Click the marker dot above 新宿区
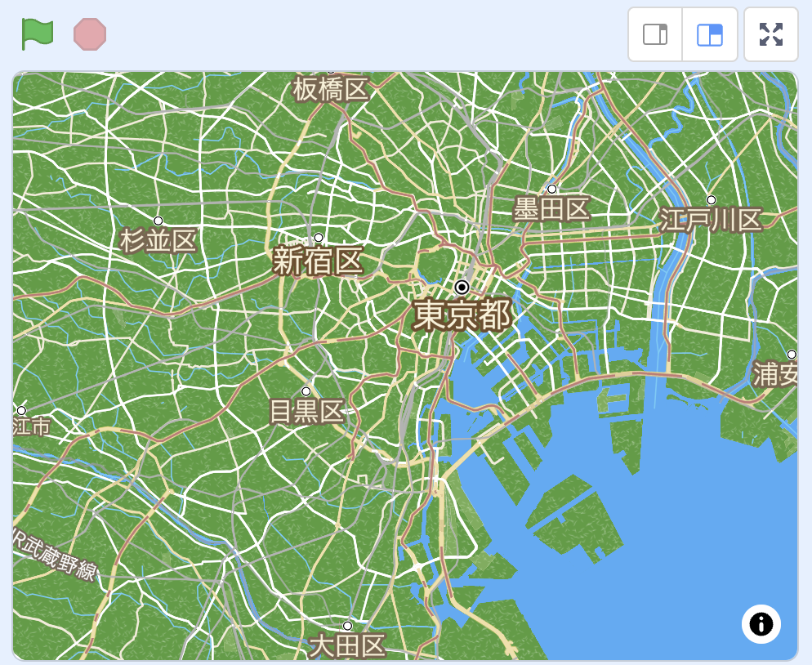 click(x=319, y=238)
